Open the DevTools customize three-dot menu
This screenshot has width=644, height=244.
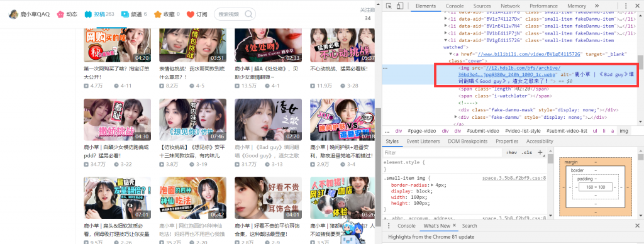tap(626, 6)
